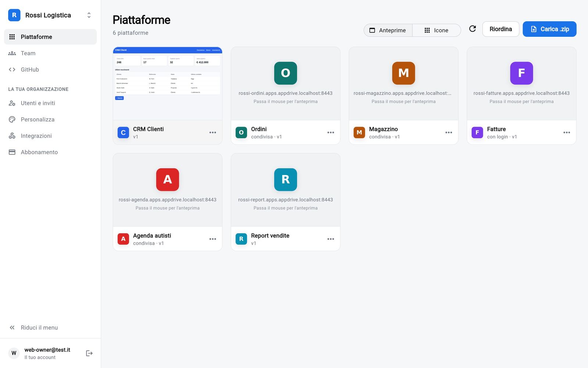This screenshot has height=368, width=588.
Task: Open the Abbonamento page
Action: pos(50,152)
